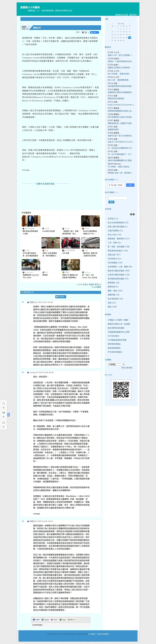Open post title 罪與公平
The width and height of the screenshot is (156, 644).
37,28
